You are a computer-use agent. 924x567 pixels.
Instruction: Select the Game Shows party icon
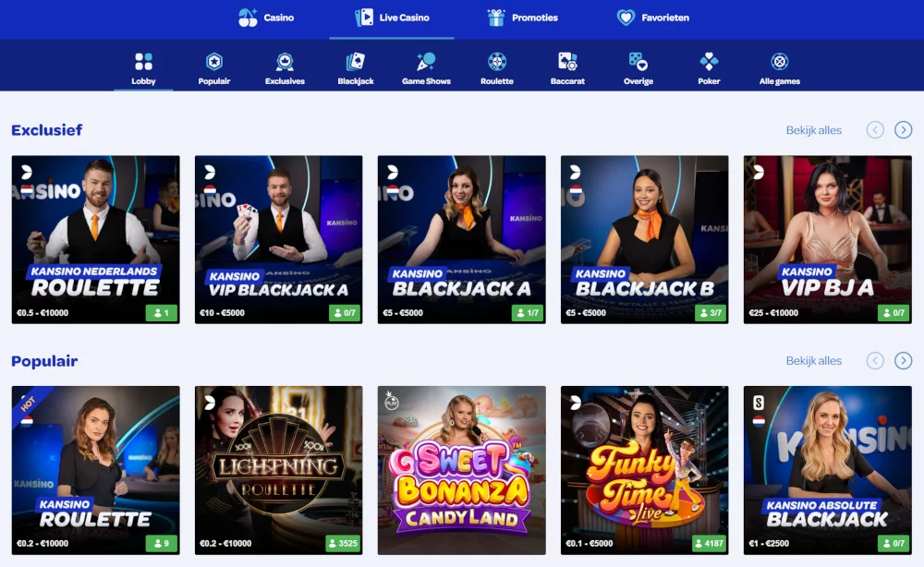point(426,61)
